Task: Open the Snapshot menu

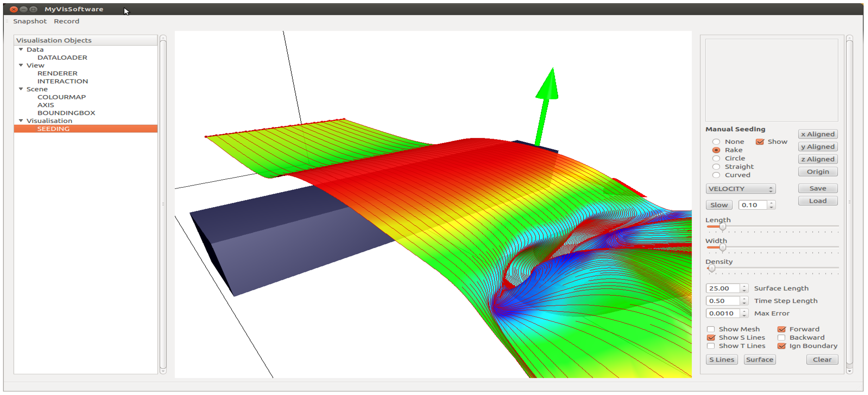Action: tap(30, 21)
